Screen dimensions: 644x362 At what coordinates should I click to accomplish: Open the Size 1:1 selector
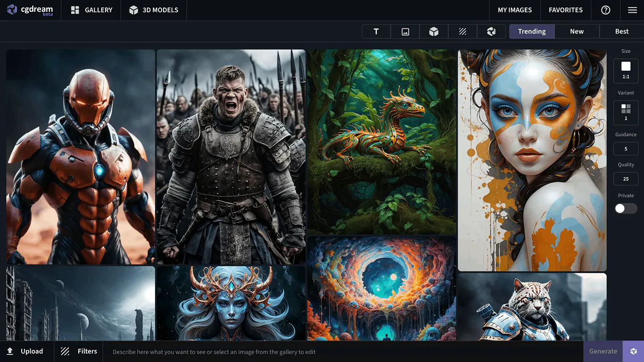[626, 71]
